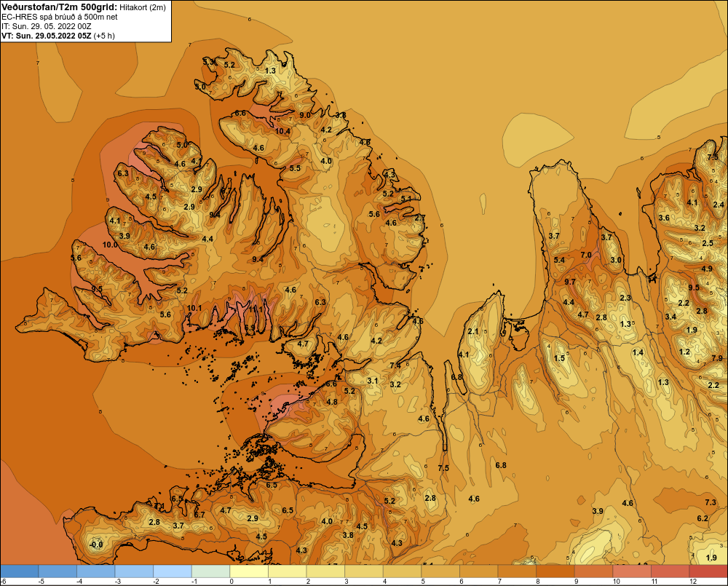Click the 6.2 temperature value
The width and height of the screenshot is (728, 586).
click(x=703, y=518)
